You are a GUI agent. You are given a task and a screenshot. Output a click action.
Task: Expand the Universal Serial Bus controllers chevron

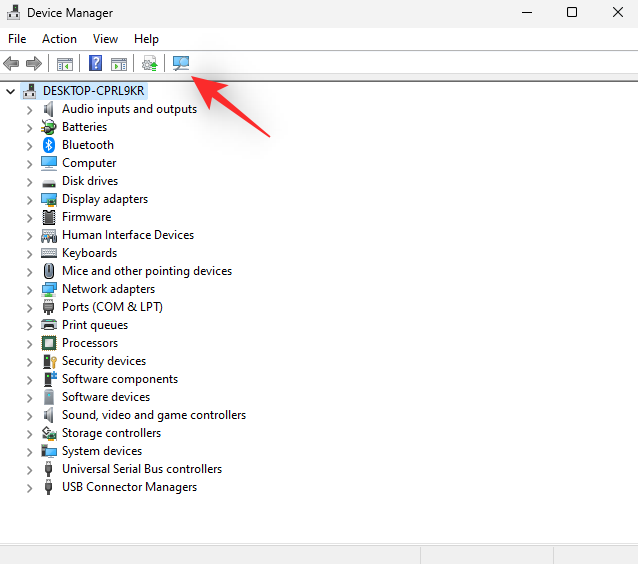[30, 469]
